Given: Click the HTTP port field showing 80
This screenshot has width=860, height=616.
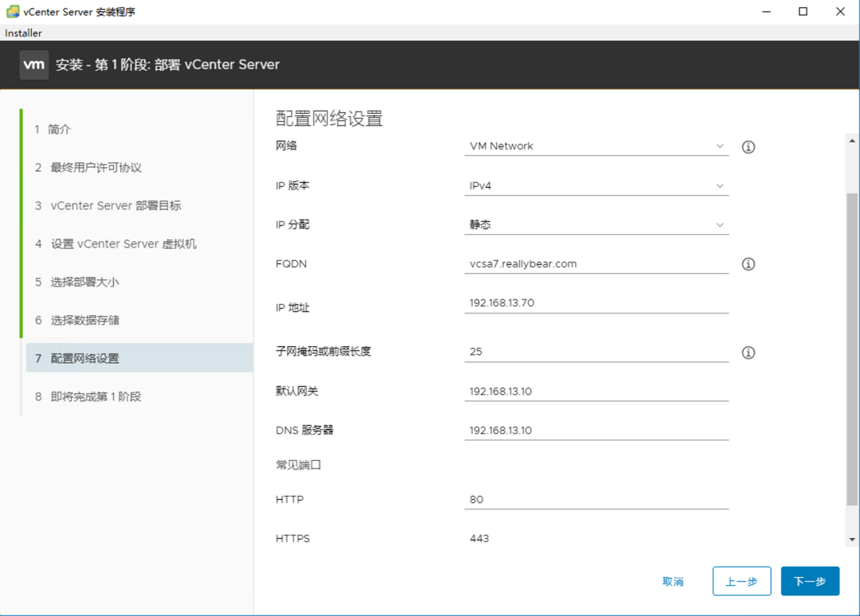Looking at the screenshot, I should click(596, 499).
